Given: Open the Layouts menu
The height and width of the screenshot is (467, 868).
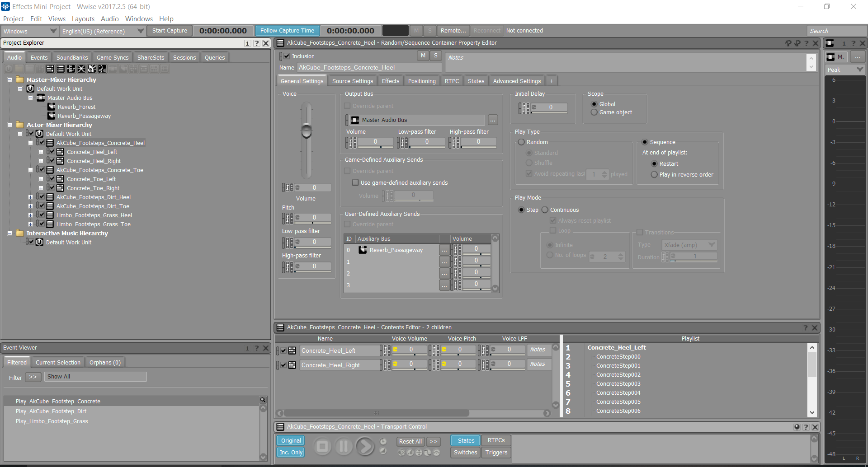Looking at the screenshot, I should pyautogui.click(x=83, y=19).
